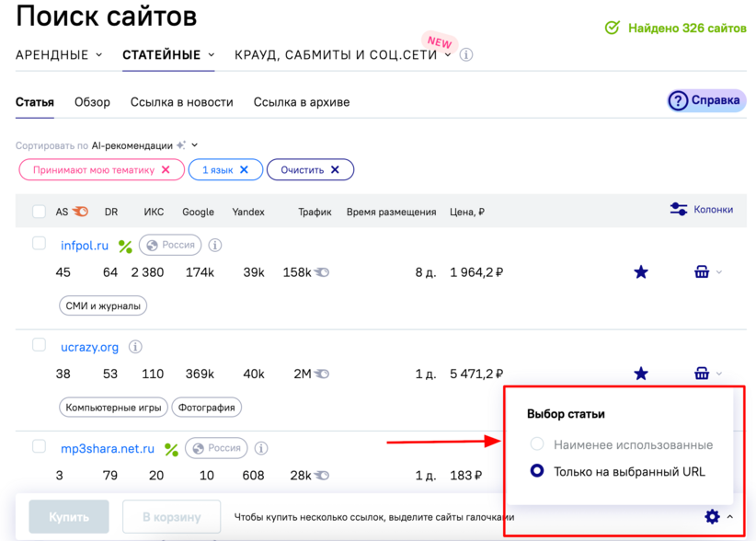Image resolution: width=756 pixels, height=541 pixels.
Task: Open the AI-рекомендации sorting dropdown
Action: tap(144, 145)
